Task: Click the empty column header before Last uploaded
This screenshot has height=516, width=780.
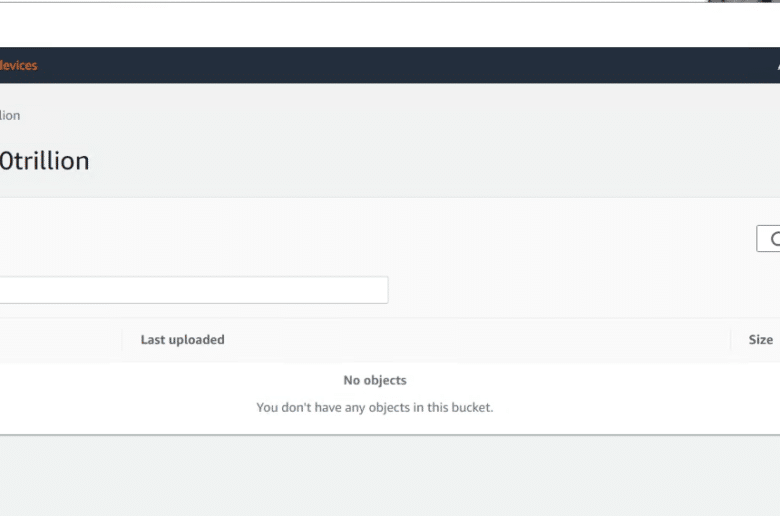Action: [x=60, y=340]
